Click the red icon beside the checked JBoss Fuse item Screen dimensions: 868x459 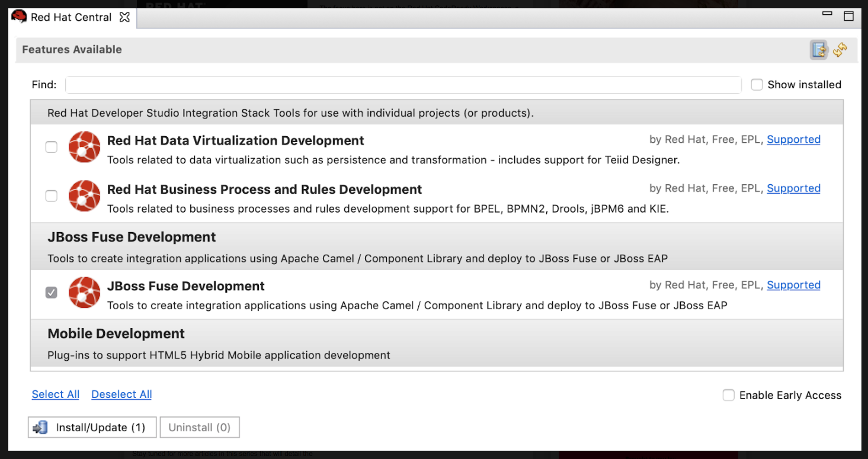[84, 293]
